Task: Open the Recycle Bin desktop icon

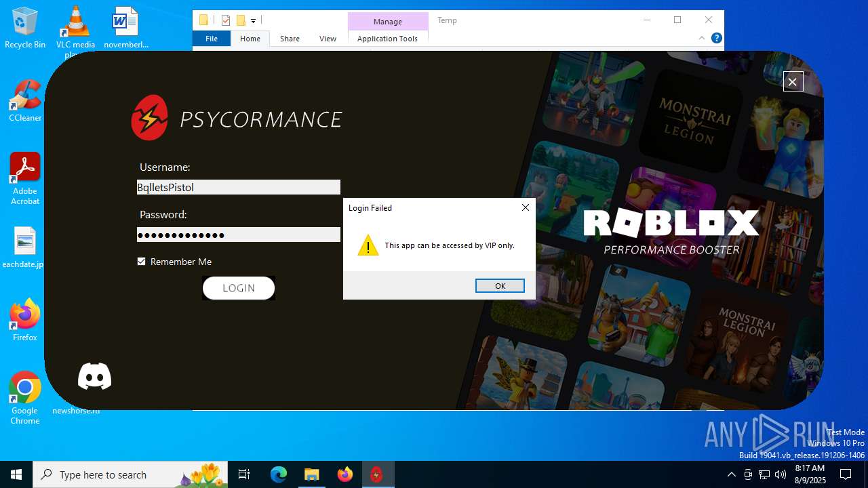Action: pyautogui.click(x=25, y=28)
